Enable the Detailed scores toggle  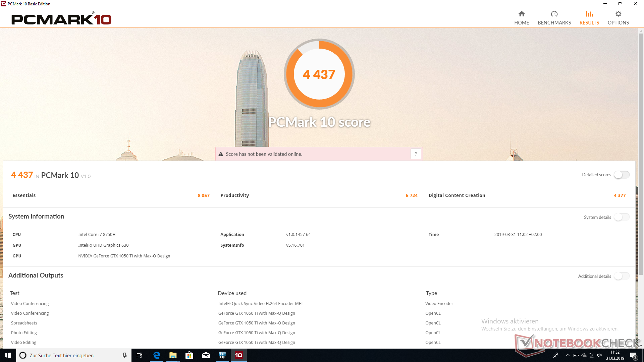tap(622, 175)
